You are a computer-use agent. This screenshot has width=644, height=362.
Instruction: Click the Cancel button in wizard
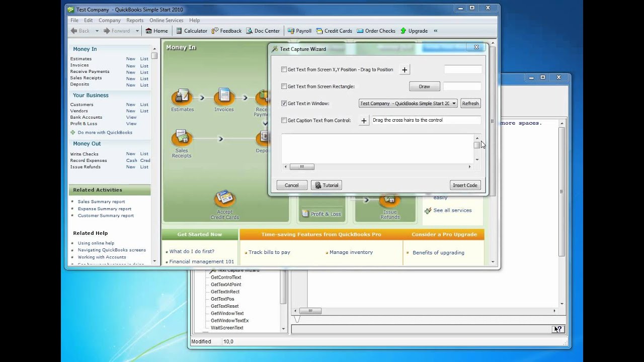pyautogui.click(x=292, y=185)
